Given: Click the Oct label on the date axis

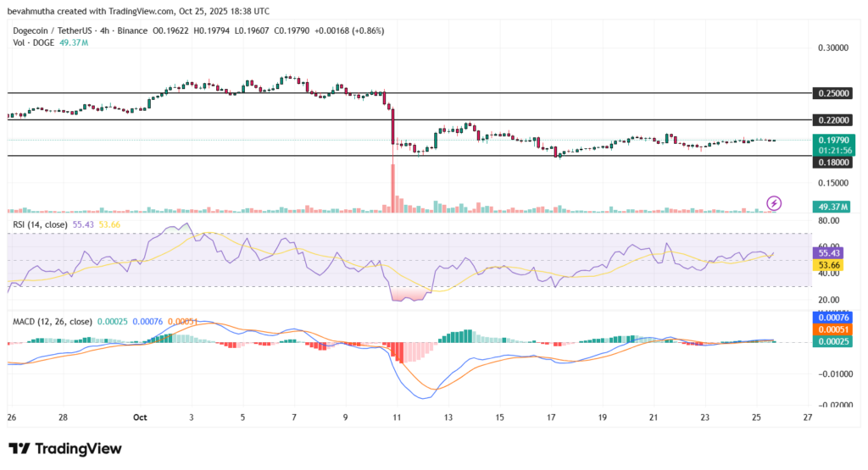Looking at the screenshot, I should tap(140, 417).
